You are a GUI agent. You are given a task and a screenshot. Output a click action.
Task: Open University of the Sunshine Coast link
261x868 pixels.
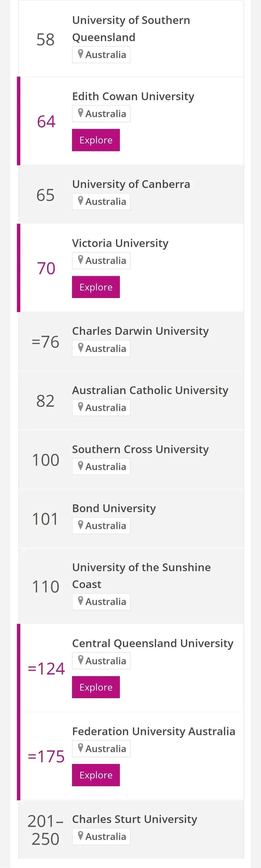(x=141, y=576)
